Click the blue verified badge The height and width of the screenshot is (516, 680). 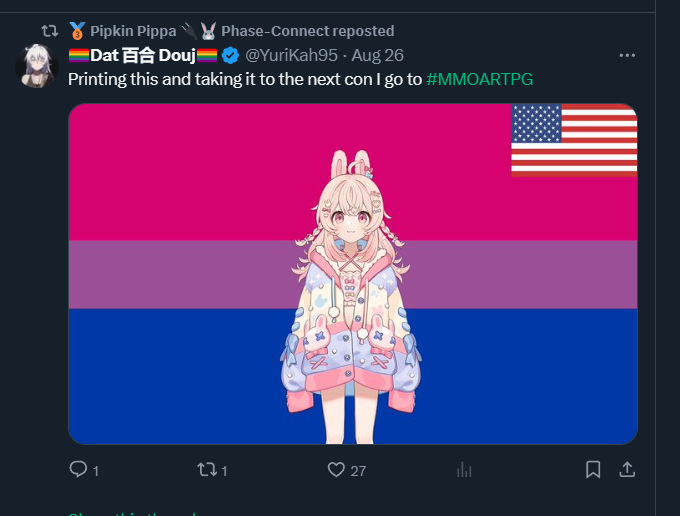pyautogui.click(x=230, y=56)
